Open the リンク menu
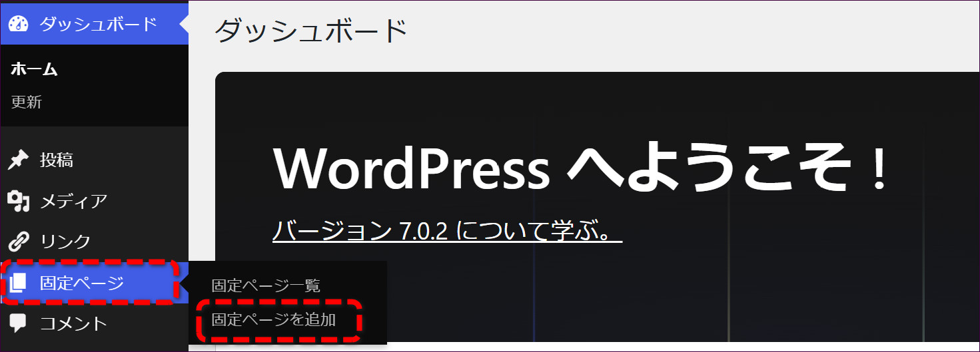Viewport: 980px width, 352px height. tap(95, 242)
